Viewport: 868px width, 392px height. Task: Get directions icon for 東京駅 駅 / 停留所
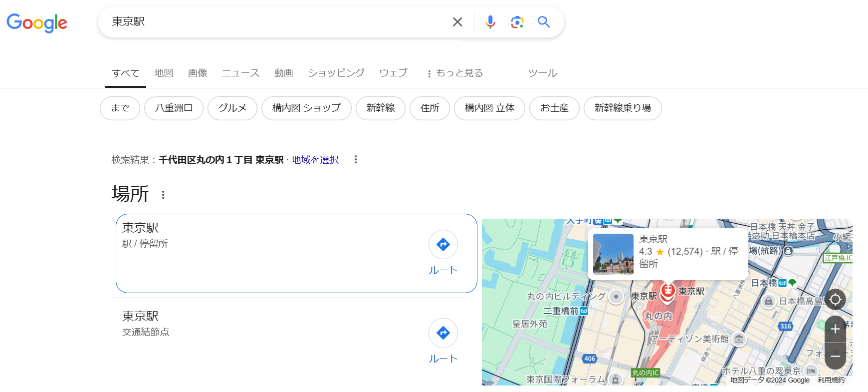coord(443,244)
